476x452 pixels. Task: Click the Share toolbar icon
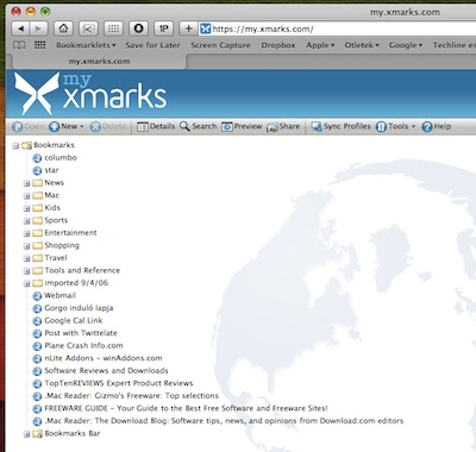click(283, 126)
